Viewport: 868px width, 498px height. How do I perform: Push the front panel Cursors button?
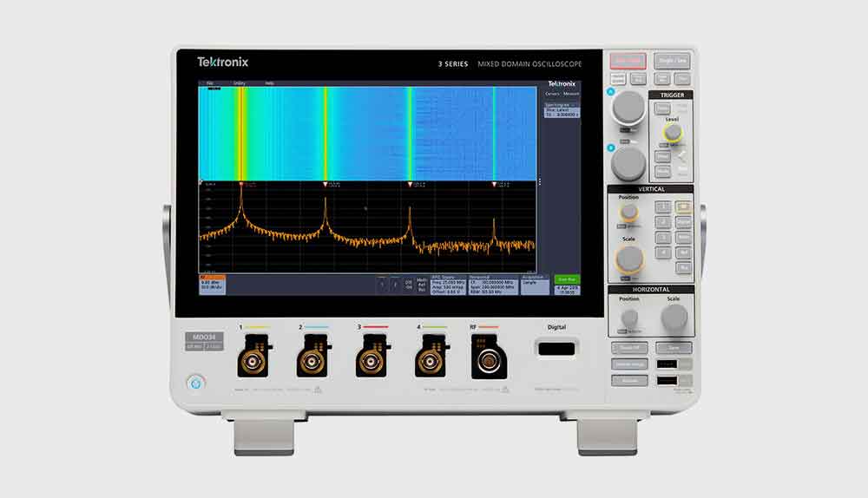[x=618, y=79]
